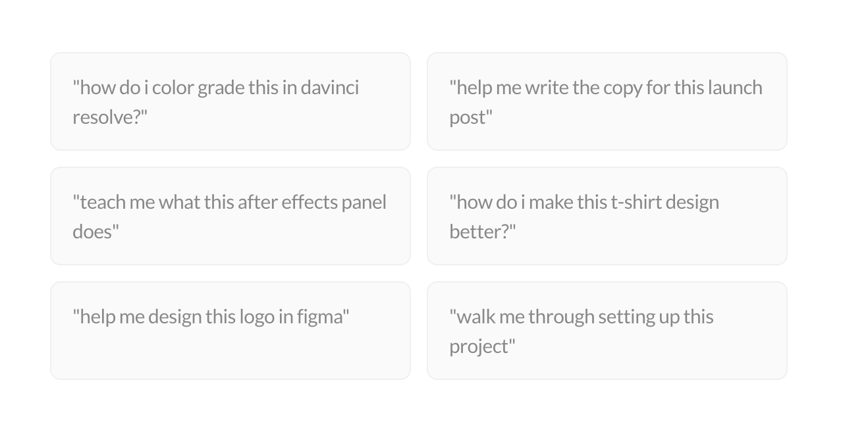Choose the After Effects panel prompt card
The height and width of the screenshot is (432, 868).
click(231, 216)
